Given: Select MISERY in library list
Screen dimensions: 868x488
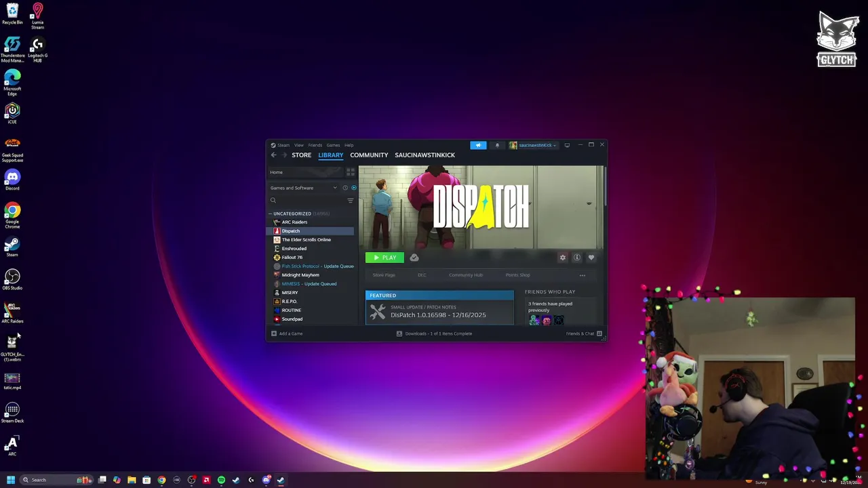Looking at the screenshot, I should point(311,293).
